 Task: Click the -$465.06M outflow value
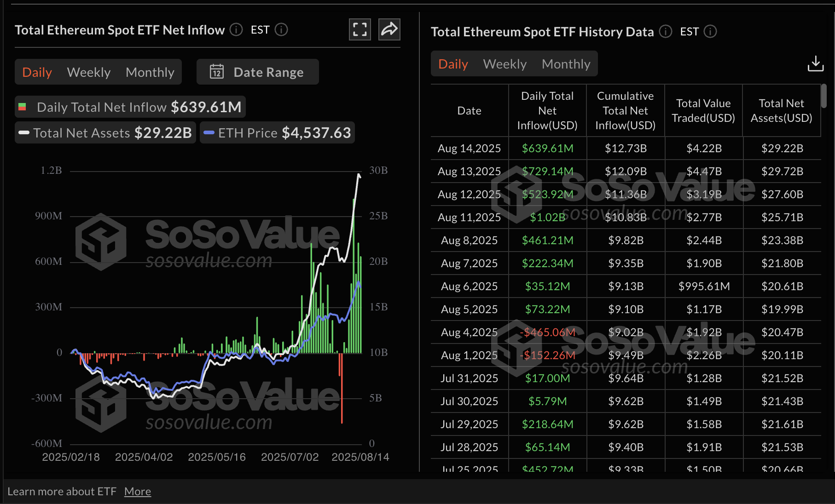click(x=548, y=332)
